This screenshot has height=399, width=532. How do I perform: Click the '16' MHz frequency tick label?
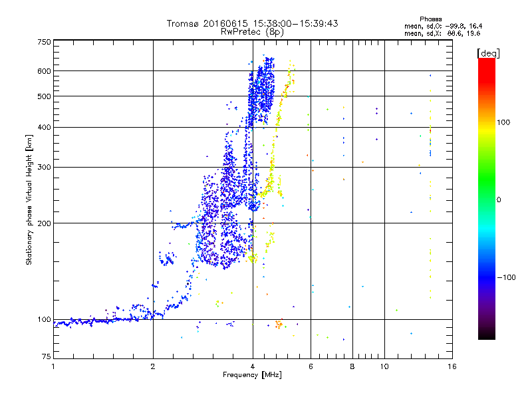452,366
